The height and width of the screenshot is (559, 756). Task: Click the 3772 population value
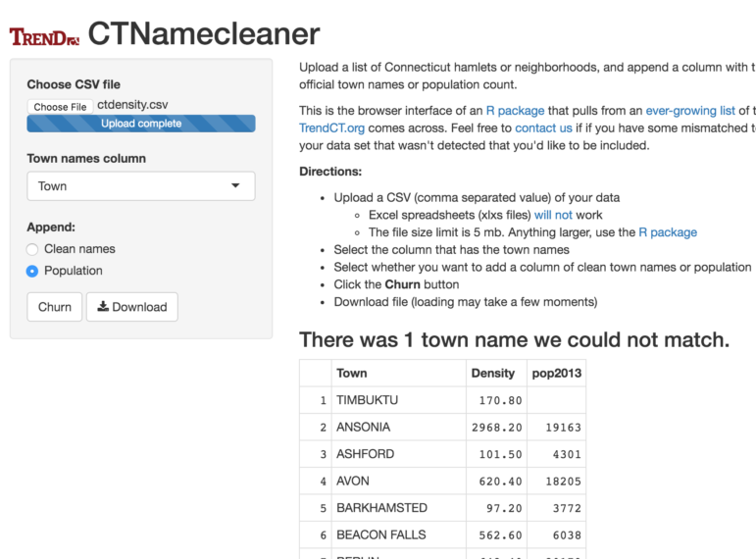click(567, 508)
